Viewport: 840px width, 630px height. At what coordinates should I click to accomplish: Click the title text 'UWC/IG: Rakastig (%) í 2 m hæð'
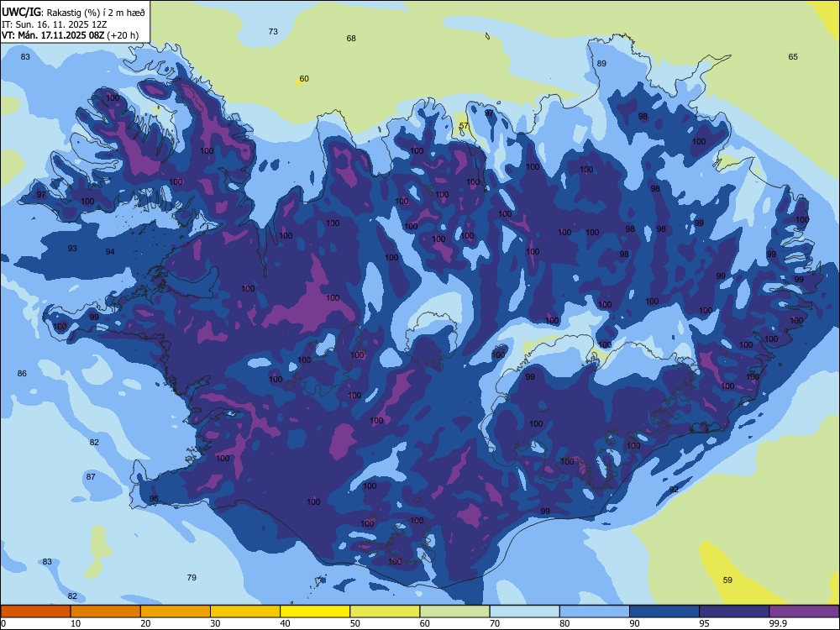click(73, 13)
